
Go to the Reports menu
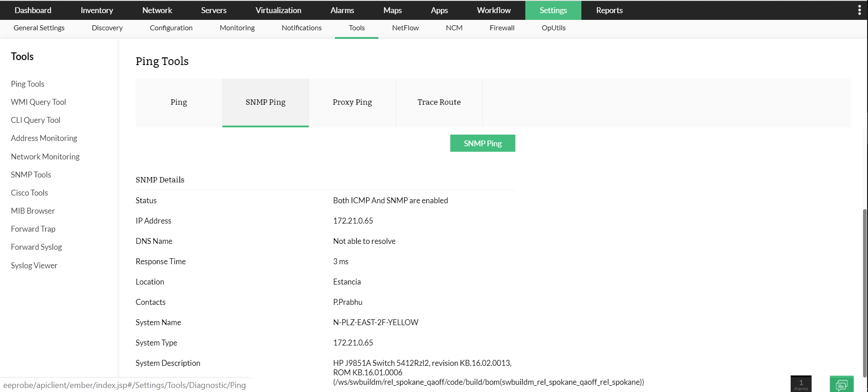pyautogui.click(x=609, y=10)
